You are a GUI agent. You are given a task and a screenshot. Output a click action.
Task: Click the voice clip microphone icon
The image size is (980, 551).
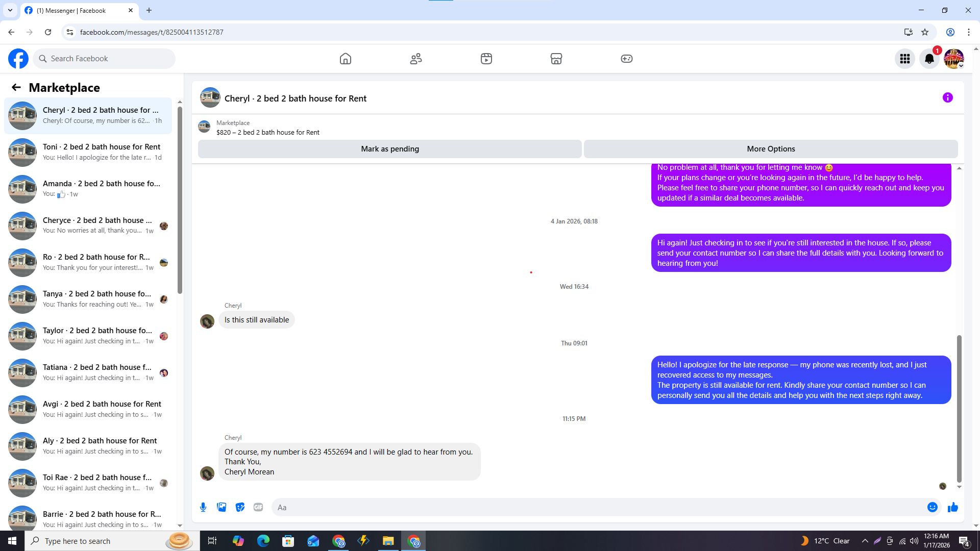203,507
